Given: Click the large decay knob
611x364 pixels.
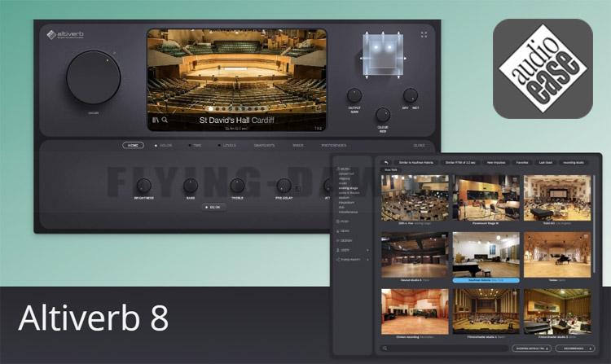Looking at the screenshot, I should [93, 77].
